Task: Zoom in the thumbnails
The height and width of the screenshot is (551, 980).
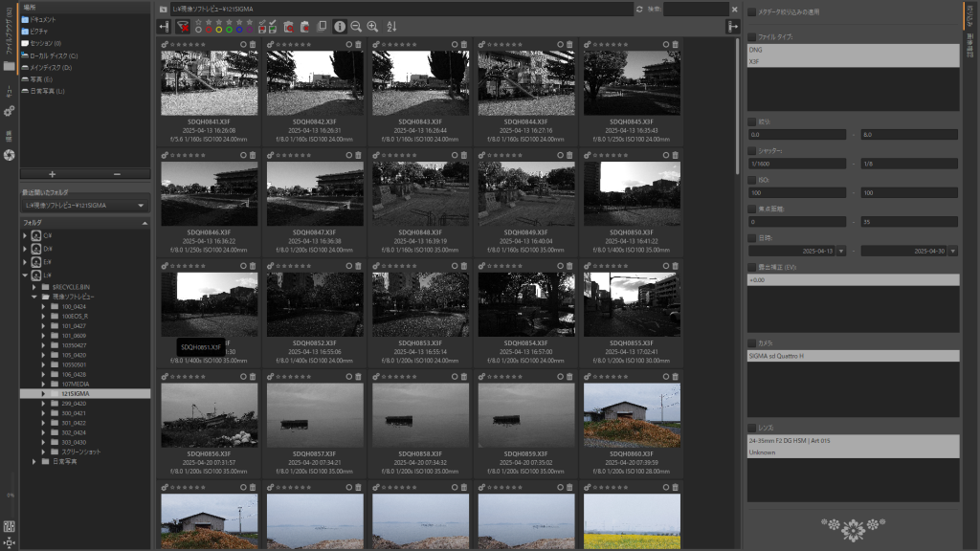Action: tap(372, 26)
